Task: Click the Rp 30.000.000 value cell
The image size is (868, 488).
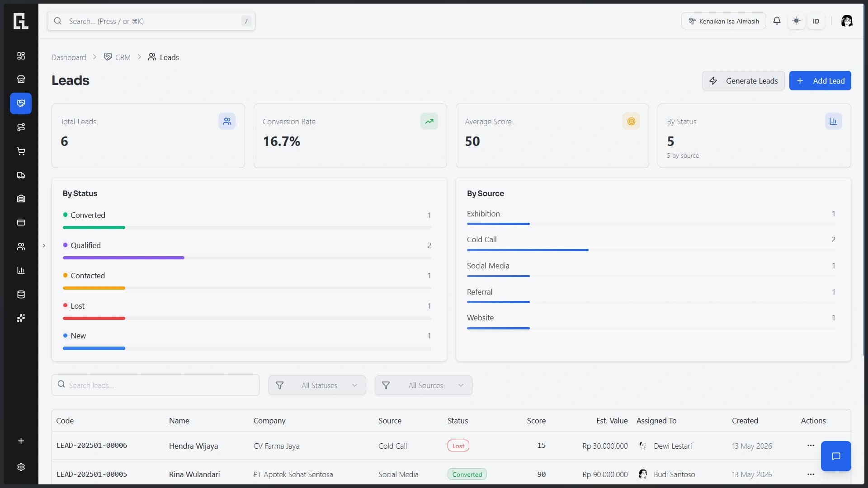Action: [x=605, y=446]
